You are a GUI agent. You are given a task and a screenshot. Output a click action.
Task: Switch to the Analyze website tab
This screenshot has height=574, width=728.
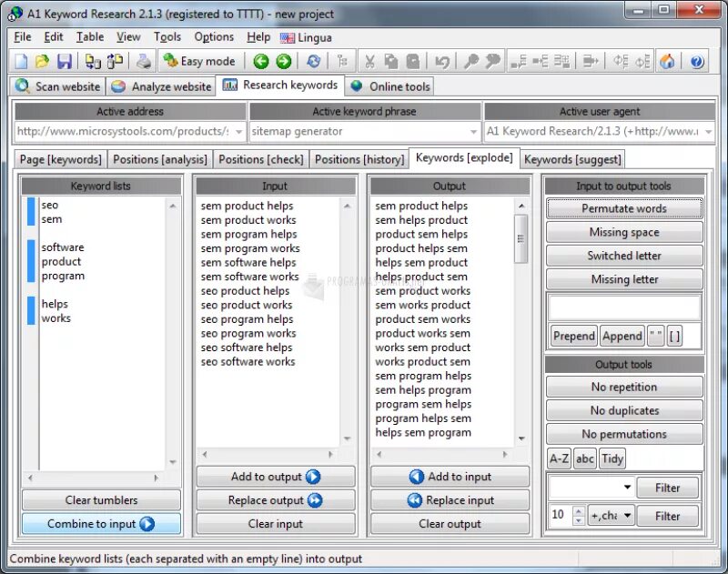point(161,86)
